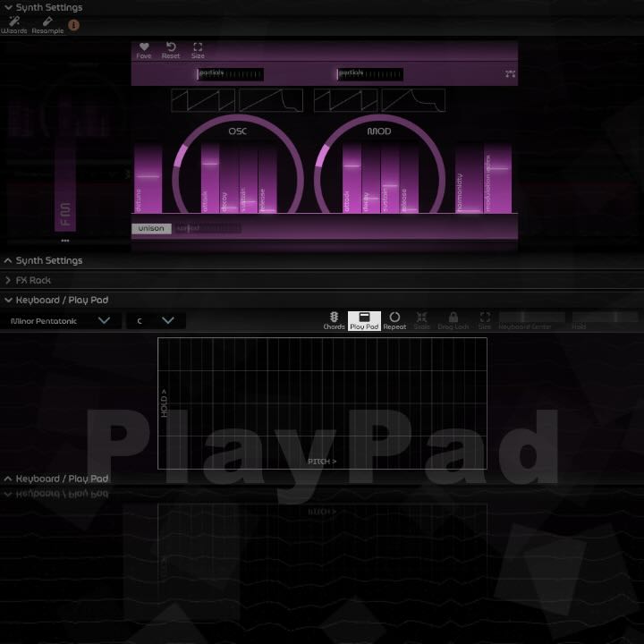
Task: Click the detune slider
Action: (x=148, y=179)
